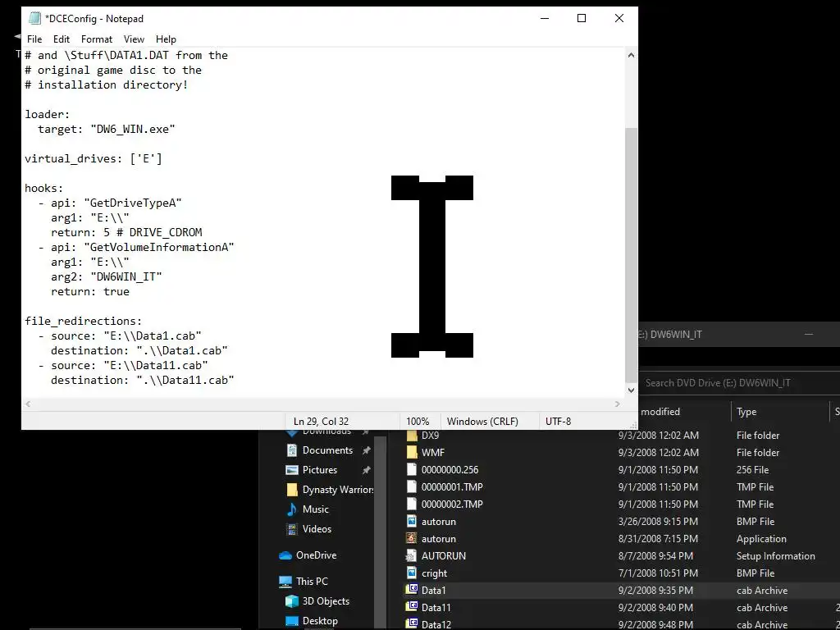The height and width of the screenshot is (630, 840).
Task: Open Dynasty Warriors folder in navigation pane
Action: pyautogui.click(x=330, y=490)
